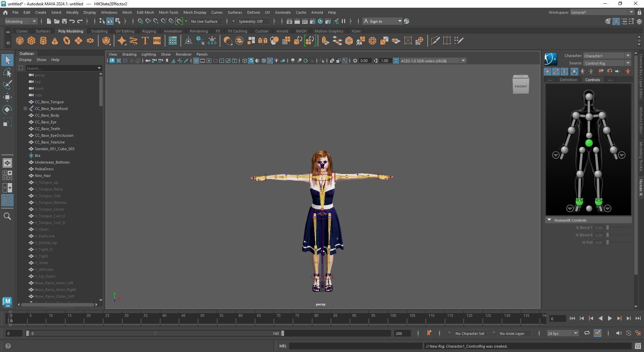Select PolkaDress in the Outliner

[x=44, y=169]
